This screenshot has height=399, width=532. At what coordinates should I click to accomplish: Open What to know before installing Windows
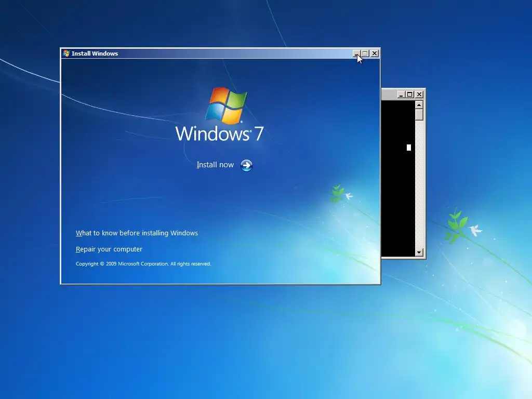point(137,233)
